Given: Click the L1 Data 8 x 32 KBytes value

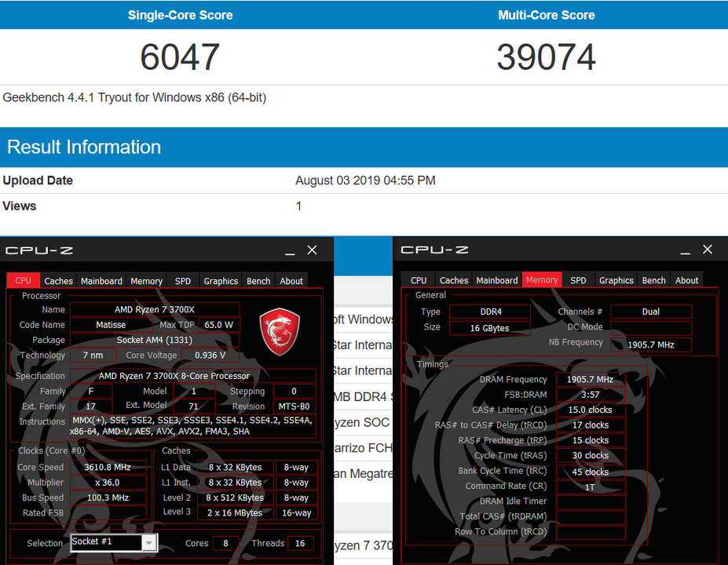Looking at the screenshot, I should pyautogui.click(x=235, y=467).
